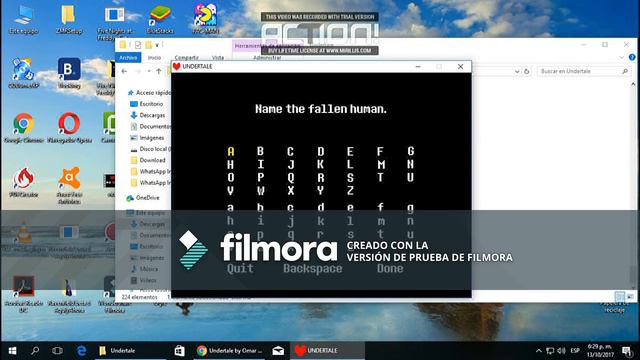Switch to Undertale folder taskbar button
Viewport: 640px width, 360px height.
click(131, 351)
